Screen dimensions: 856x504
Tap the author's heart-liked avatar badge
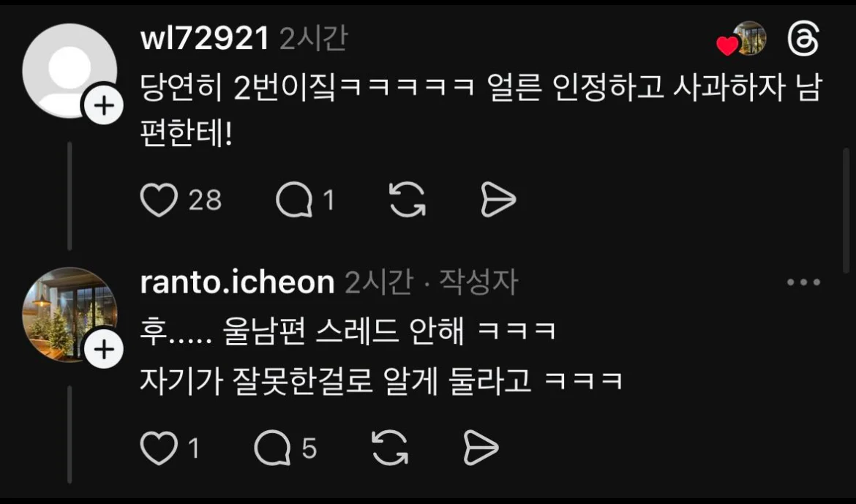pos(743,39)
